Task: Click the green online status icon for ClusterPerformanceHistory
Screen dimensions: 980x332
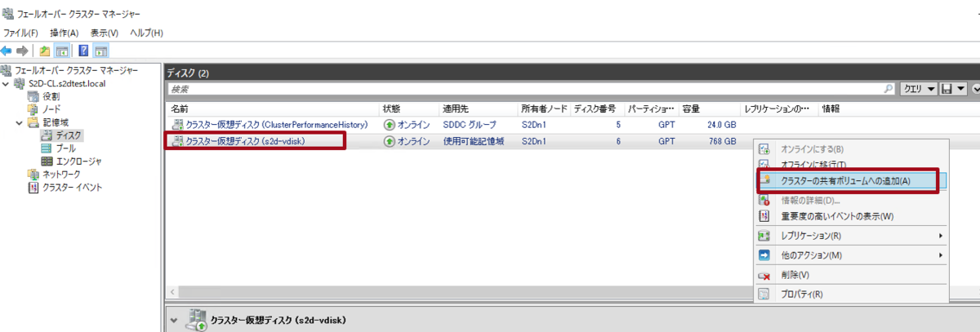Action: [389, 125]
